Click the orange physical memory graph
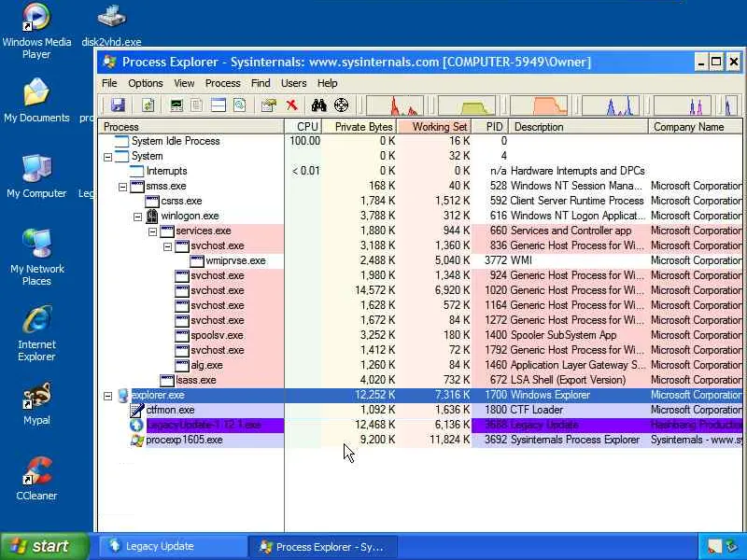 (x=539, y=105)
